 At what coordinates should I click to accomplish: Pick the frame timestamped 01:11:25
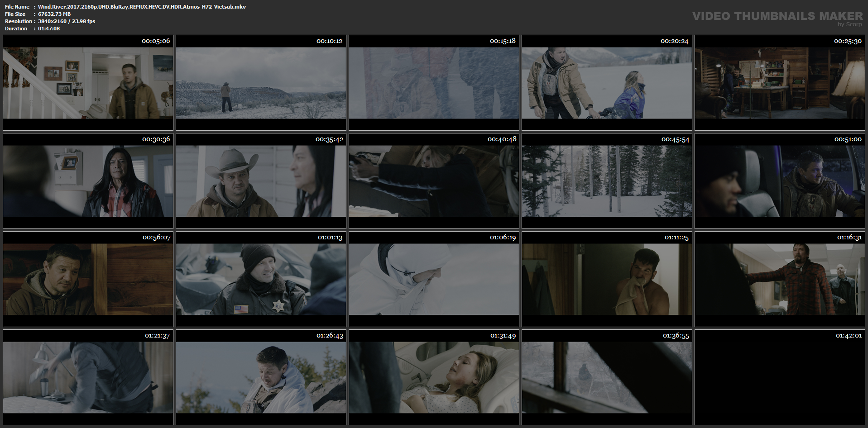[x=607, y=279]
